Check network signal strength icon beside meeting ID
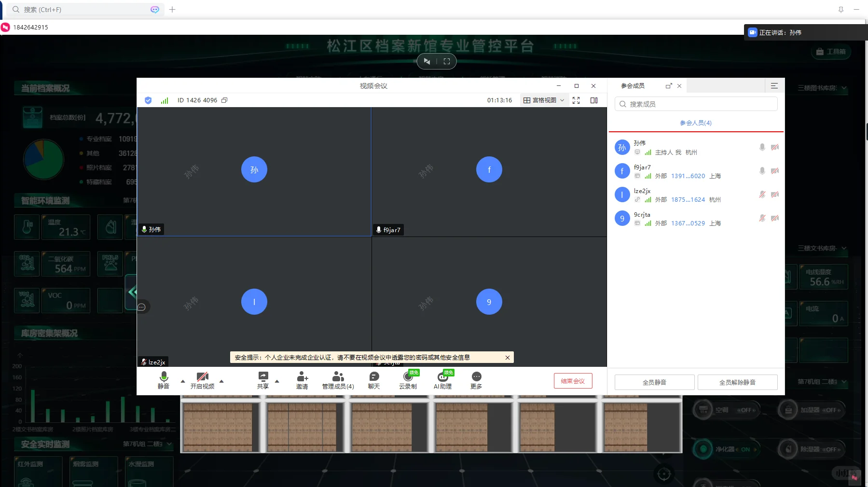This screenshot has height=487, width=868. (165, 100)
